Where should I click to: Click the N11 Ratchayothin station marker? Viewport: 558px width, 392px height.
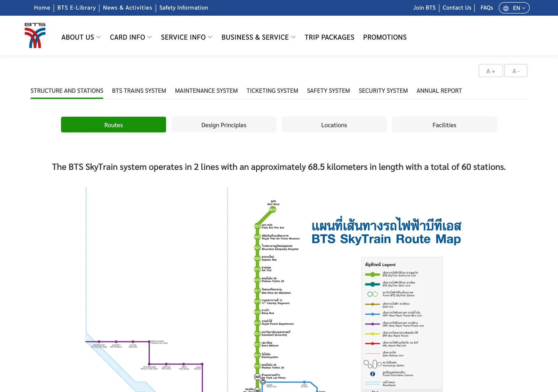257,355
